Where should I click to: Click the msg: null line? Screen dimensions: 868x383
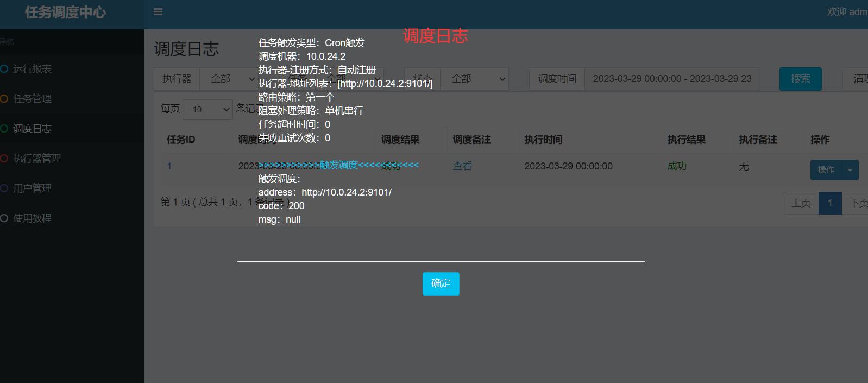(x=279, y=219)
